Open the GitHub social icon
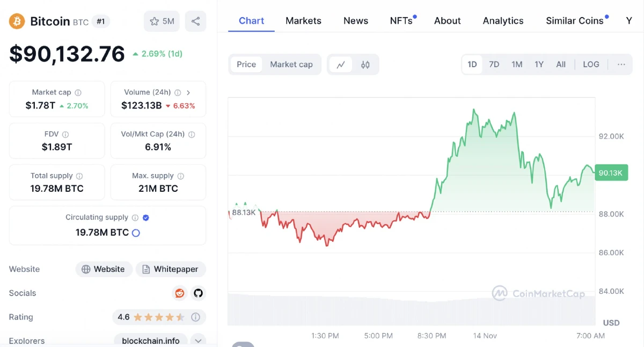This screenshot has height=347, width=644. [x=199, y=293]
